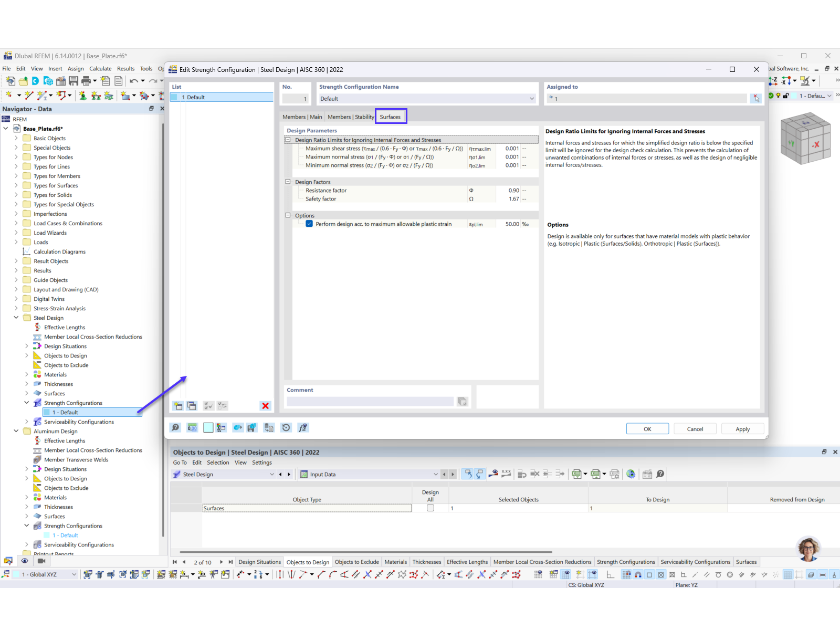Create a new strength configuration in List panel

(178, 406)
